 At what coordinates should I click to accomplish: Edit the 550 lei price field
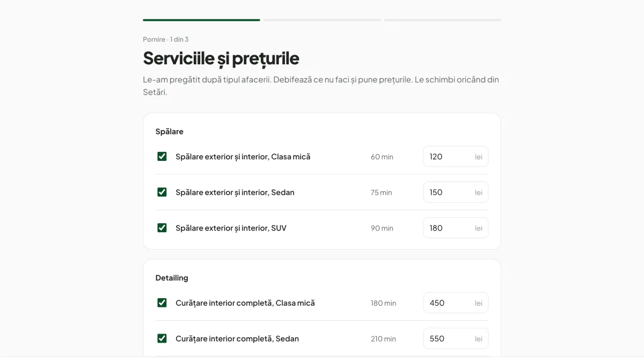pos(456,338)
